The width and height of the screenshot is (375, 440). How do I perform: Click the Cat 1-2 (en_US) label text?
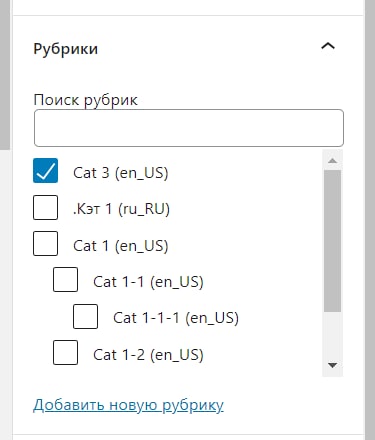[148, 355]
